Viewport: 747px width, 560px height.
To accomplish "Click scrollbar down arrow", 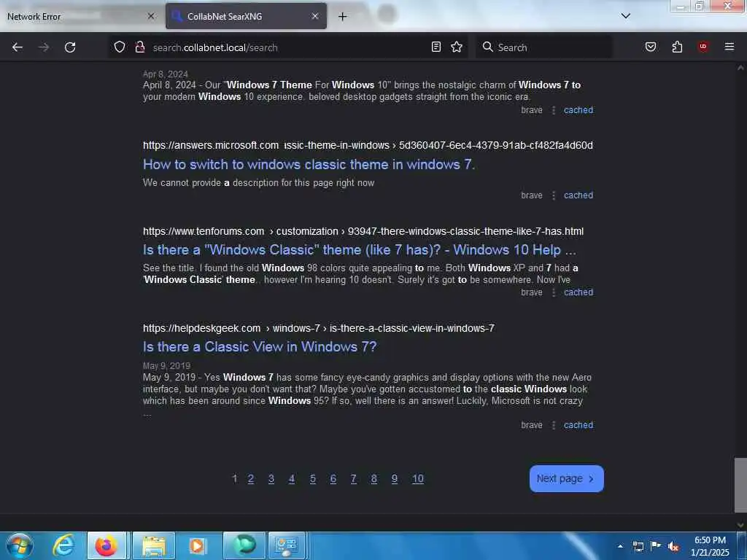I will pos(740,525).
